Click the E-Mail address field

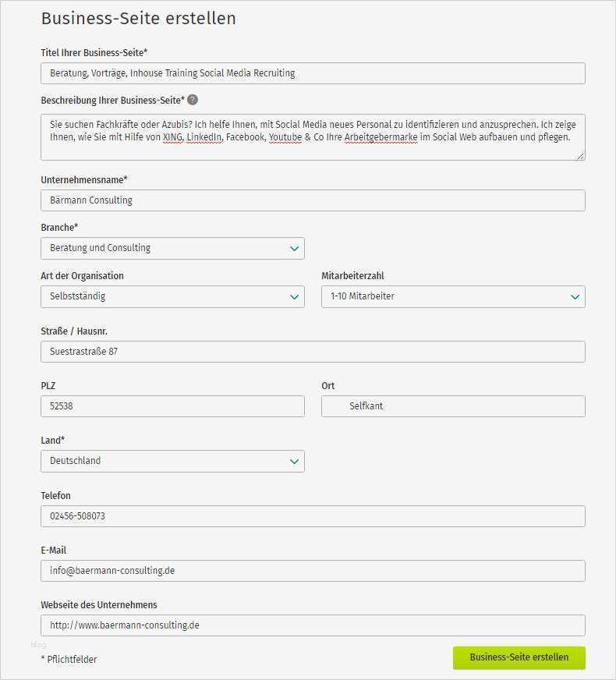click(313, 571)
